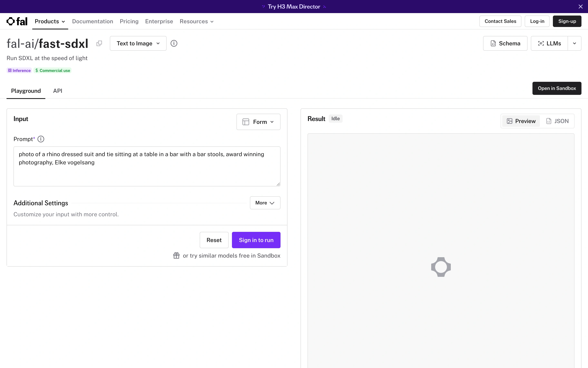Open the Products dropdown menu
The image size is (588, 368).
[50, 21]
